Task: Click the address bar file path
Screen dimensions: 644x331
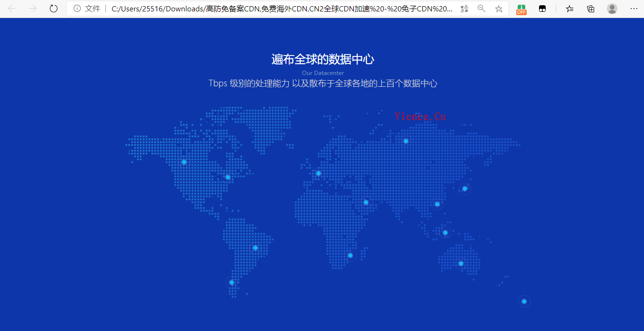Action: pyautogui.click(x=281, y=9)
